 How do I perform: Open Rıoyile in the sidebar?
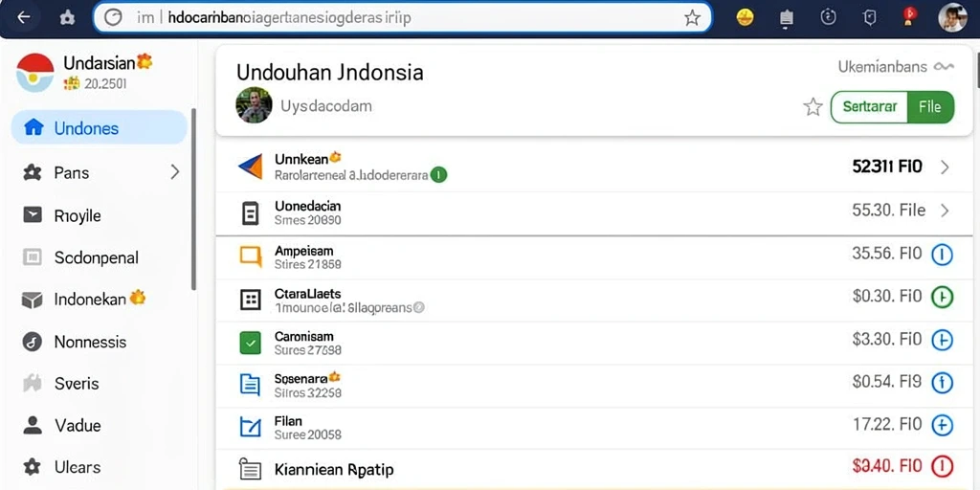point(100,215)
